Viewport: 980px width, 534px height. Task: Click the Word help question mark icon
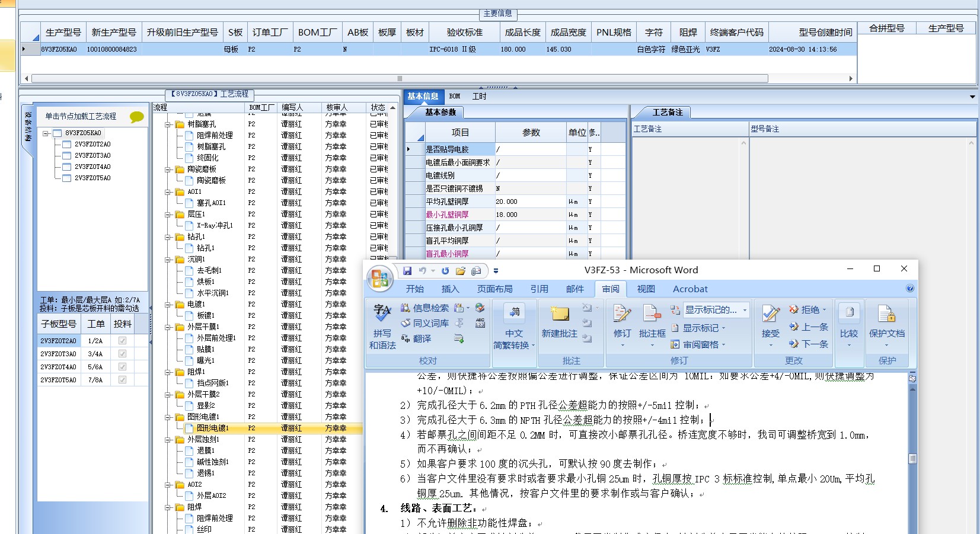[910, 289]
